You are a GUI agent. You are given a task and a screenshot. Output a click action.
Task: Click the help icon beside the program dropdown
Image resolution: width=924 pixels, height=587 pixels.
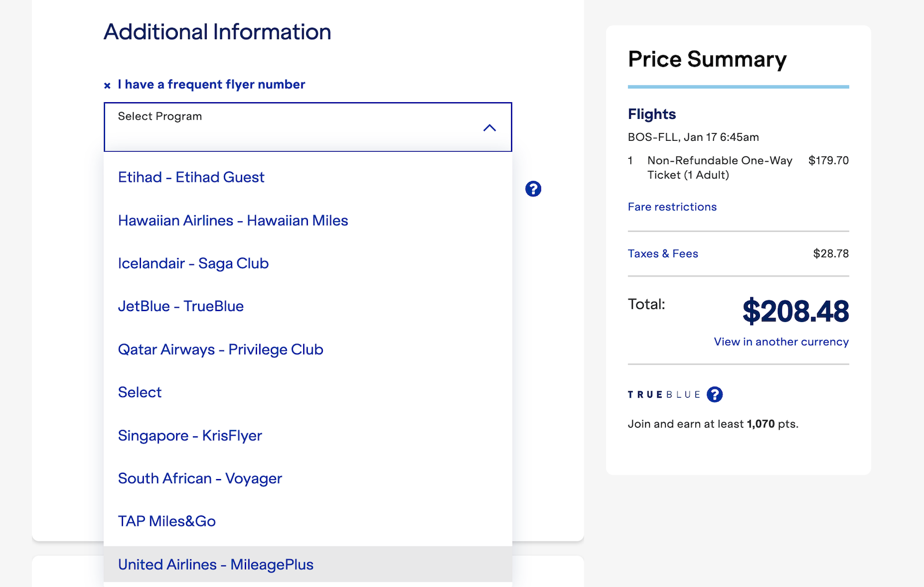point(533,189)
